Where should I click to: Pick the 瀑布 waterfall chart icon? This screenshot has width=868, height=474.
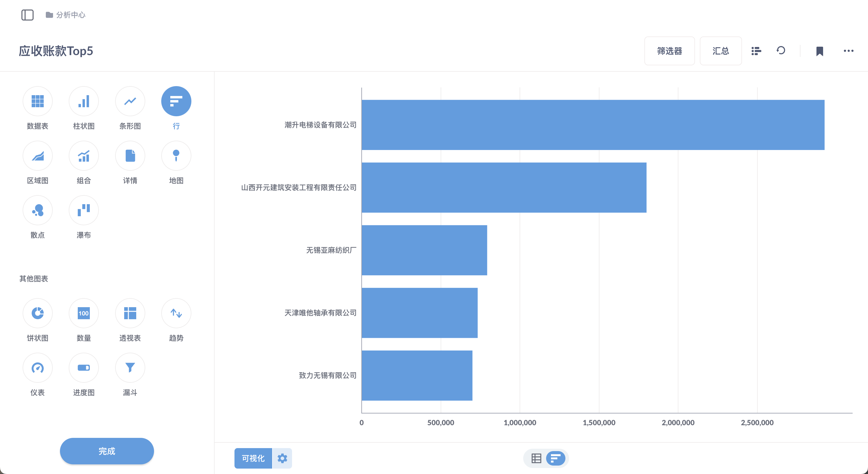tap(83, 210)
